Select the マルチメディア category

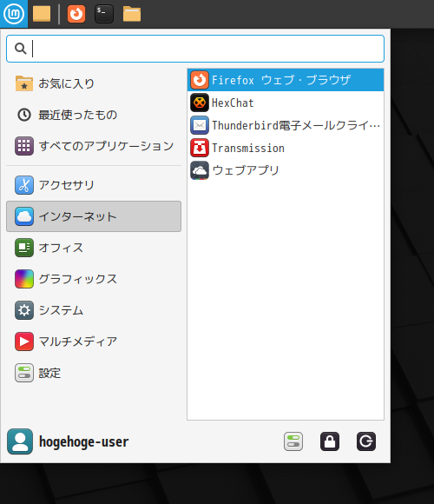click(x=94, y=342)
